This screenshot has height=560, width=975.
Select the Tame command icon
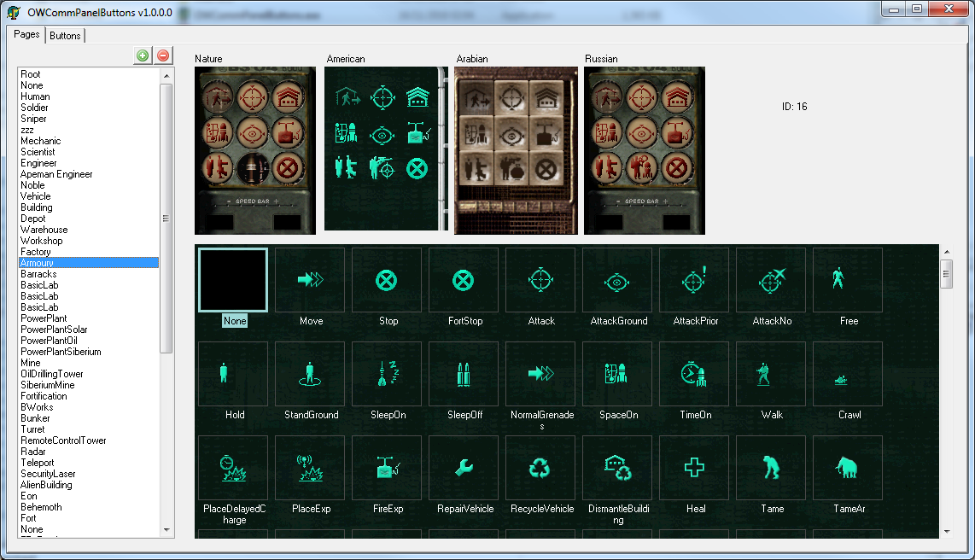coord(771,468)
